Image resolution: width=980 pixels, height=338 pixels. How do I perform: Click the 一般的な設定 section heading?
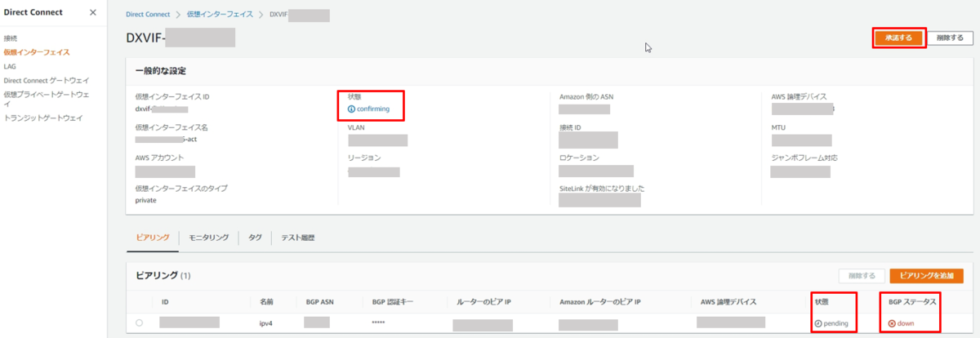click(160, 71)
